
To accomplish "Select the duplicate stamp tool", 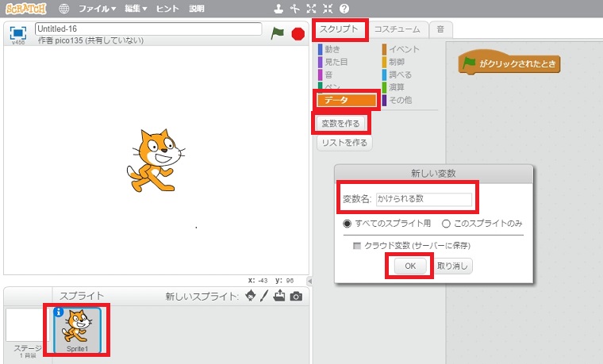I will point(278,9).
